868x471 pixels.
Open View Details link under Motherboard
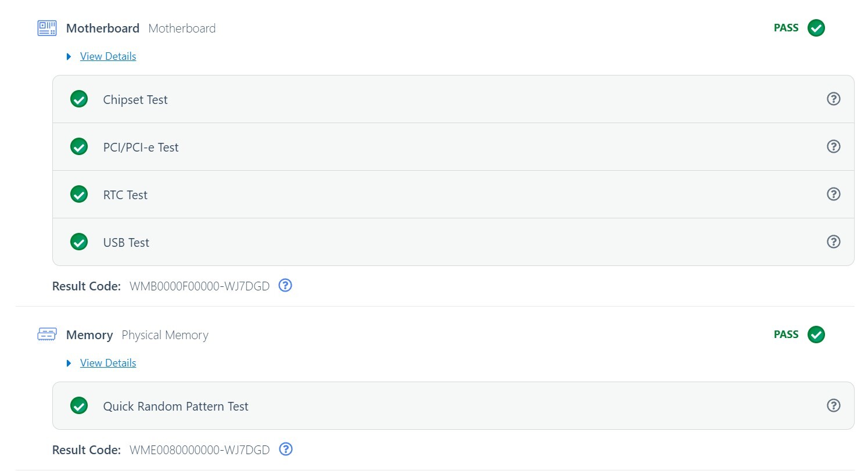pos(108,56)
